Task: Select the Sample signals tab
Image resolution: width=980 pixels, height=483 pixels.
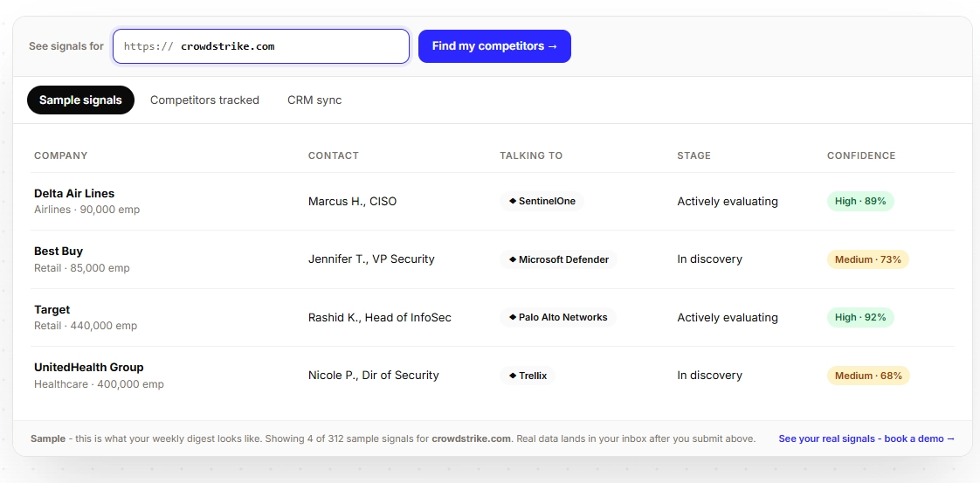Action: (x=80, y=100)
